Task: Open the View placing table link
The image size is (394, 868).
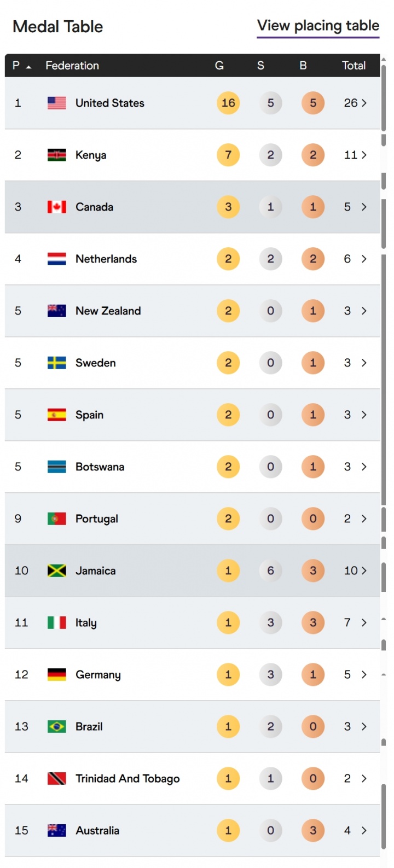Action: (318, 26)
